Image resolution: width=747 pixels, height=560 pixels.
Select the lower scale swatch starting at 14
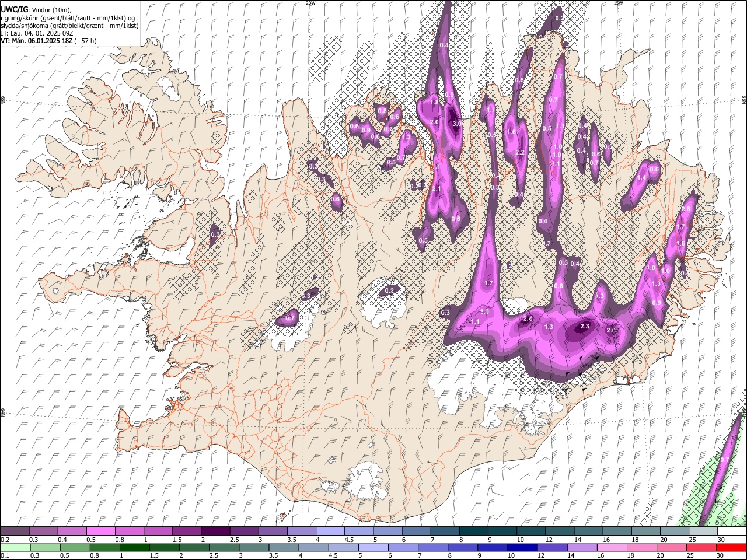581,547
